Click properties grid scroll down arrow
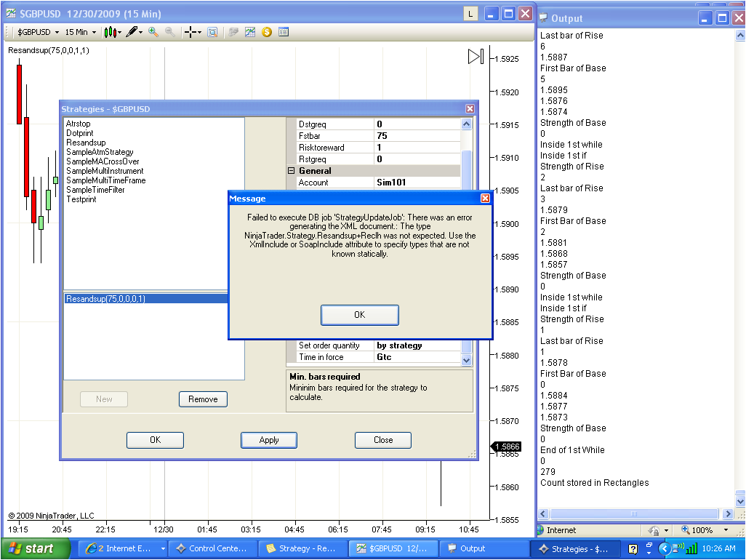This screenshot has width=746, height=560. tap(466, 360)
